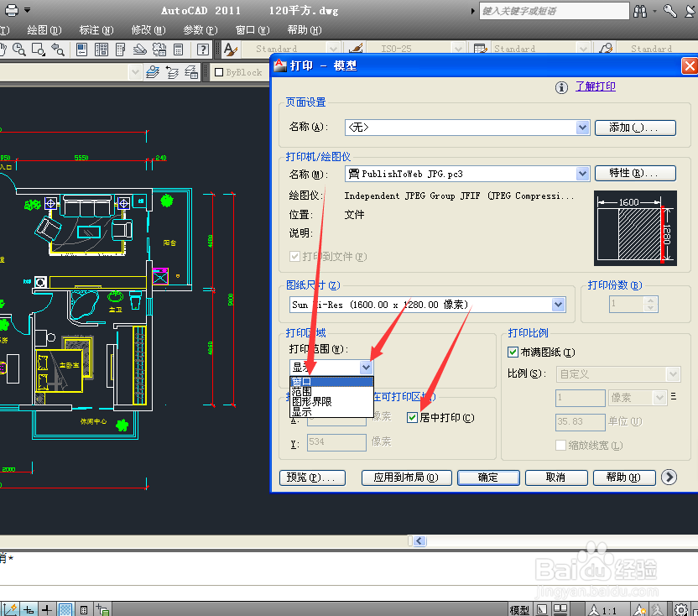698x616 pixels.
Task: Open the Markup Set Manager icon
Action: pyautogui.click(x=159, y=49)
